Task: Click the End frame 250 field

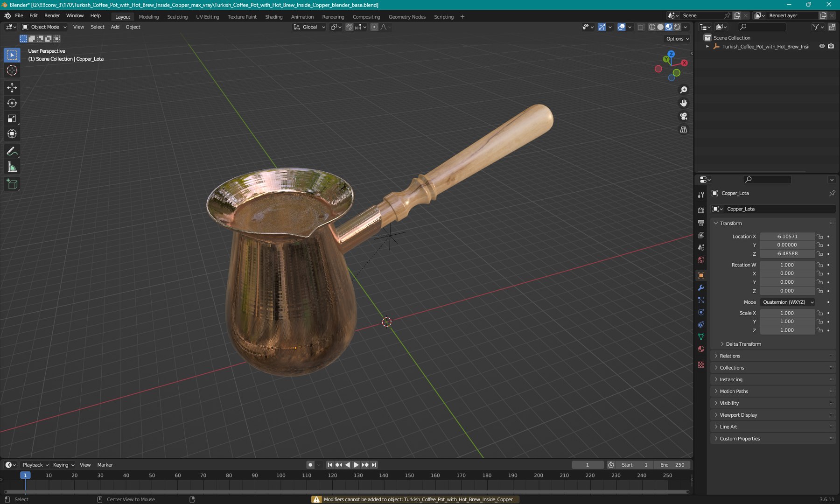Action: (672, 465)
